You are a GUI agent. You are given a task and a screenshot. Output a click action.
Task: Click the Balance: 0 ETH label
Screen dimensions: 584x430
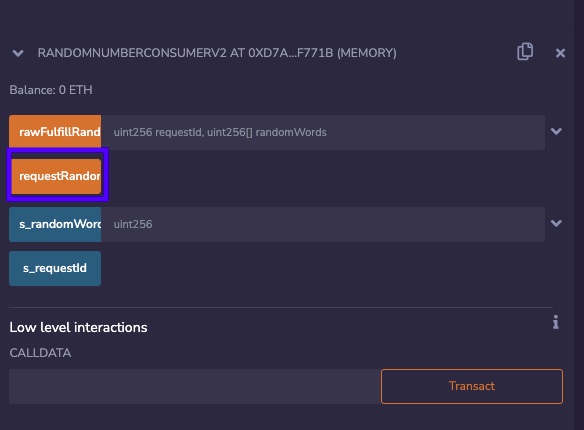pyautogui.click(x=51, y=90)
